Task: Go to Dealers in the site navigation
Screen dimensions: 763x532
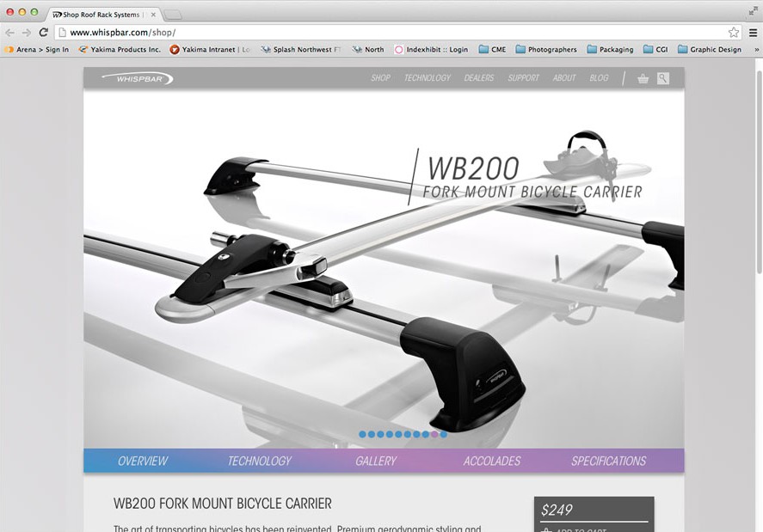Action: pyautogui.click(x=478, y=78)
